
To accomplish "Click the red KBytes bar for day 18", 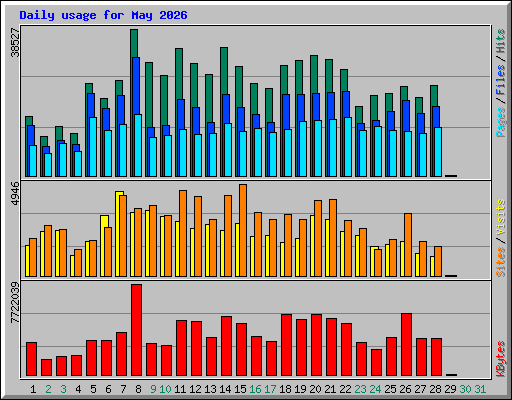I will coord(286,345).
